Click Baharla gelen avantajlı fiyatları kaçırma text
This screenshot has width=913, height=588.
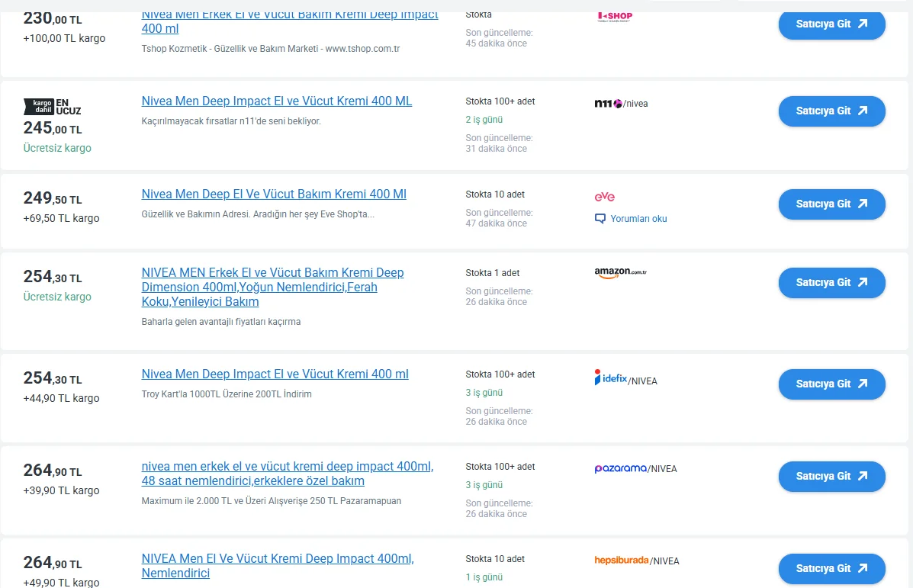coord(221,321)
